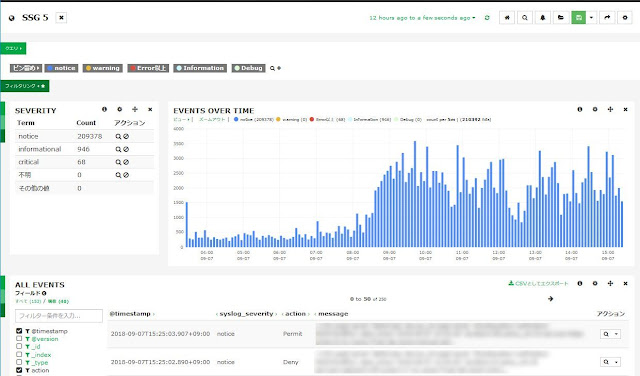Remove the SEVERITY panel

[150, 109]
